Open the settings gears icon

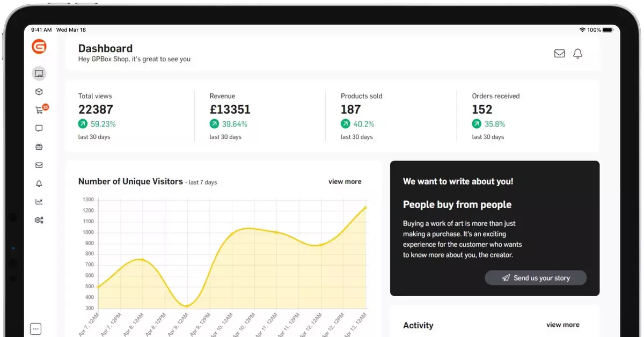point(39,220)
